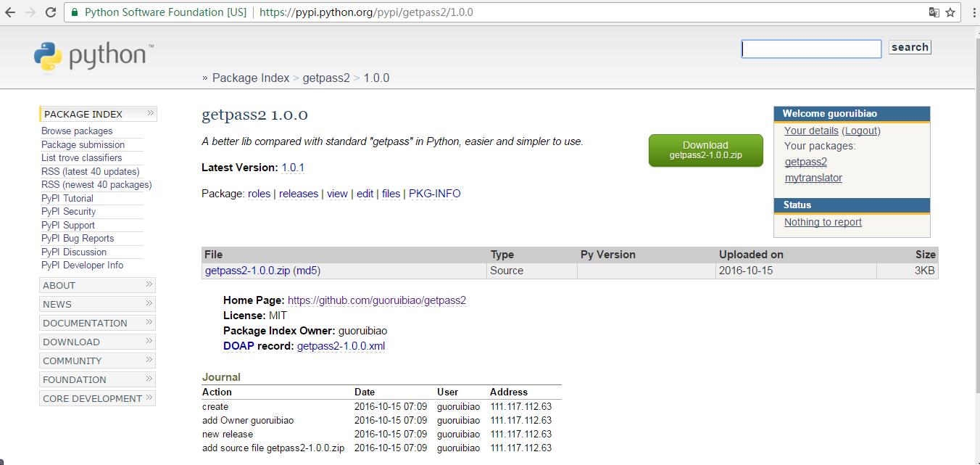
Task: Open List trove classifiers
Action: 81,157
